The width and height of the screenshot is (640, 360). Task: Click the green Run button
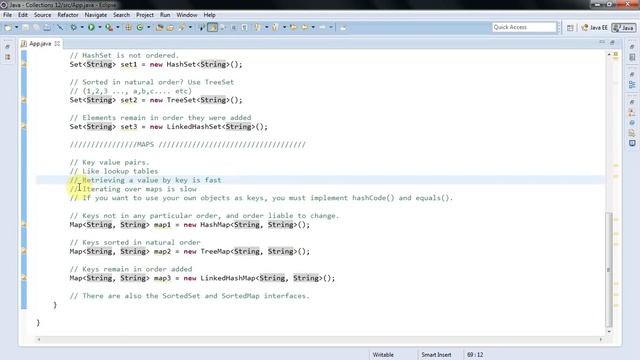pos(91,27)
